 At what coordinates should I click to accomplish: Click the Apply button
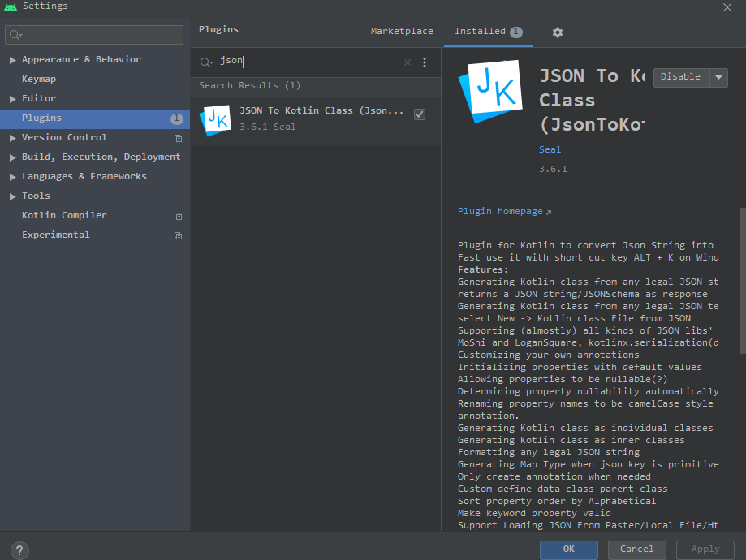pos(705,549)
